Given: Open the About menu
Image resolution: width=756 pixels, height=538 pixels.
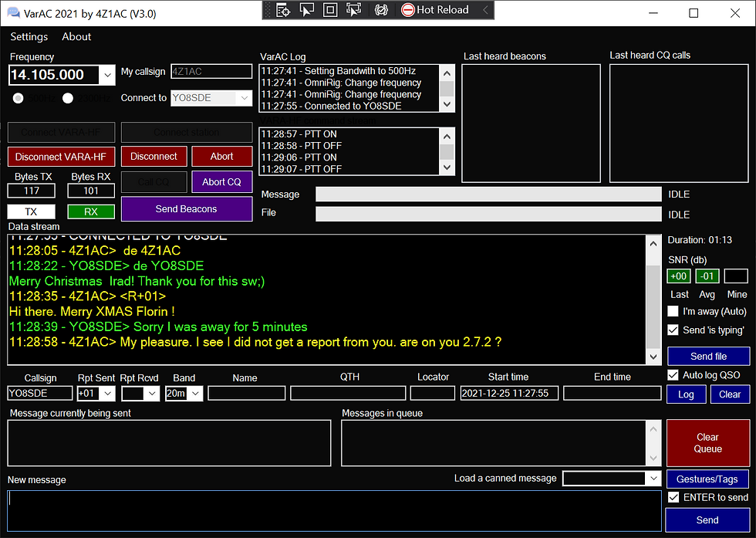Looking at the screenshot, I should pyautogui.click(x=76, y=37).
